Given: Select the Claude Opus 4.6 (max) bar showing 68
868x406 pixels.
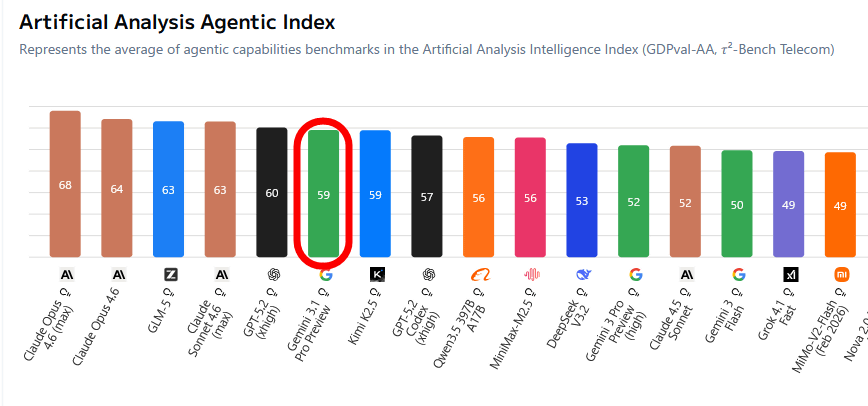Looking at the screenshot, I should click(x=65, y=184).
